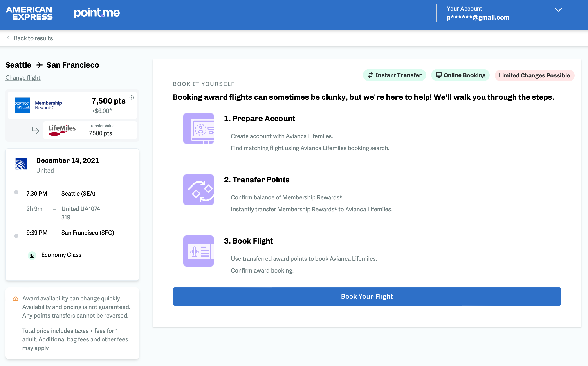The width and height of the screenshot is (588, 366).
Task: Click 'Find matching flight using Avianca Lifemiles' text
Action: (310, 148)
